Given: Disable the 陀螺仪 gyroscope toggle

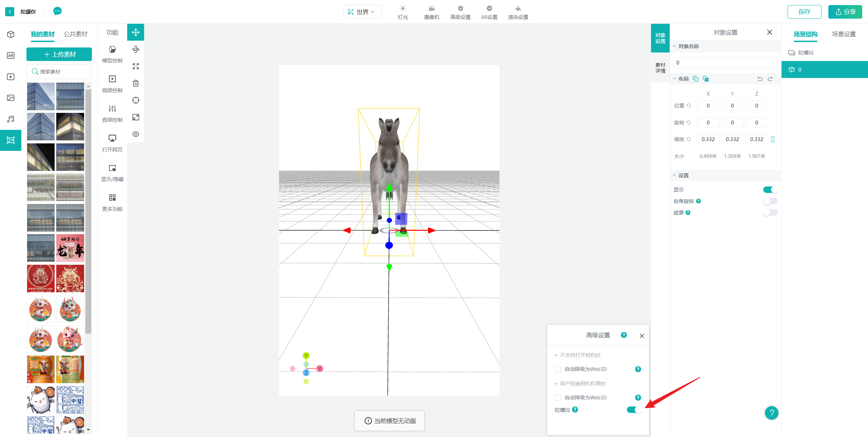Looking at the screenshot, I should (634, 410).
